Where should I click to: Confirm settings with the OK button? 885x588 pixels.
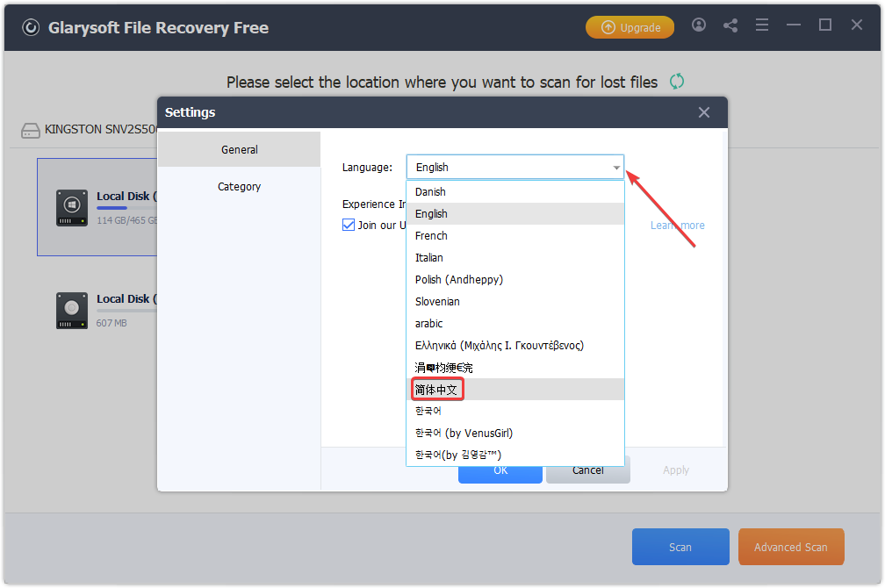(x=500, y=470)
